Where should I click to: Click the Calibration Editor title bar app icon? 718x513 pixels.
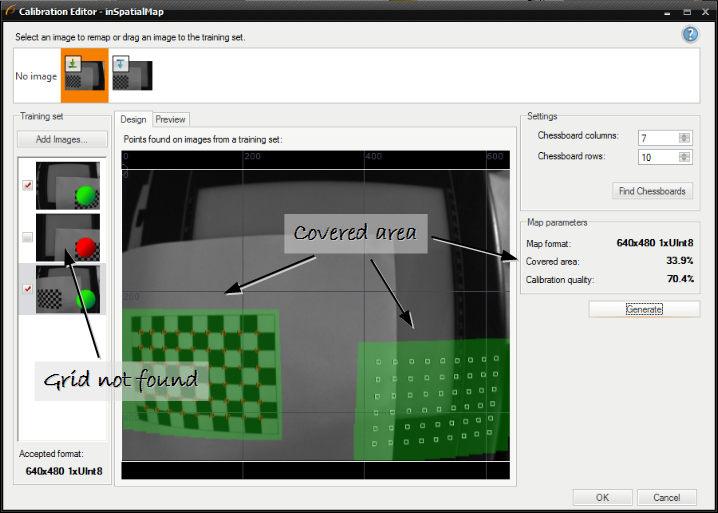coord(10,10)
